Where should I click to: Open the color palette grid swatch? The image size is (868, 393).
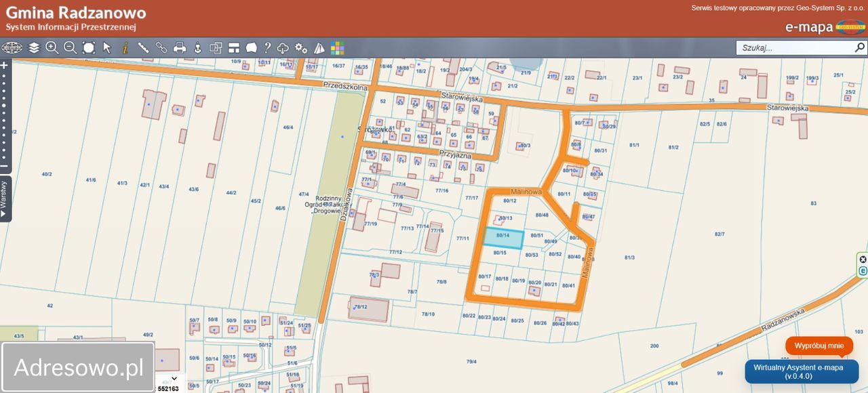337,48
